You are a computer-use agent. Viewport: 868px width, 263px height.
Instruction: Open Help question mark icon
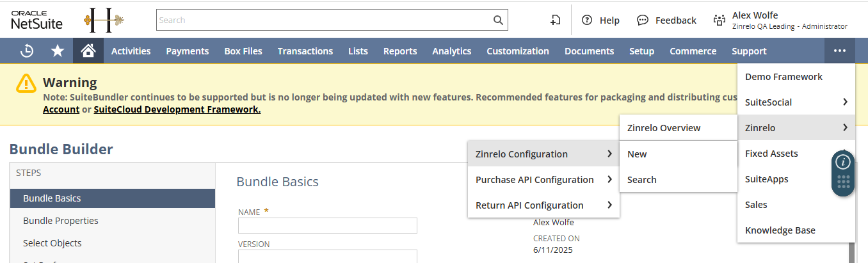(586, 20)
